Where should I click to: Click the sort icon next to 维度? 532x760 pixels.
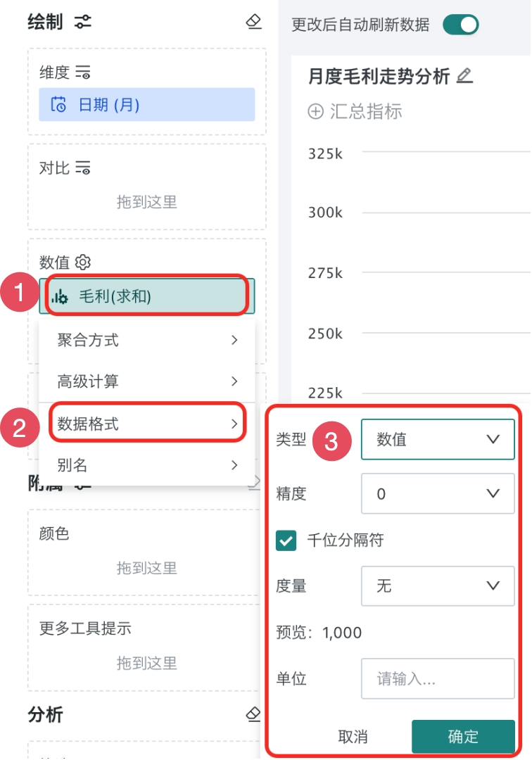pyautogui.click(x=83, y=72)
